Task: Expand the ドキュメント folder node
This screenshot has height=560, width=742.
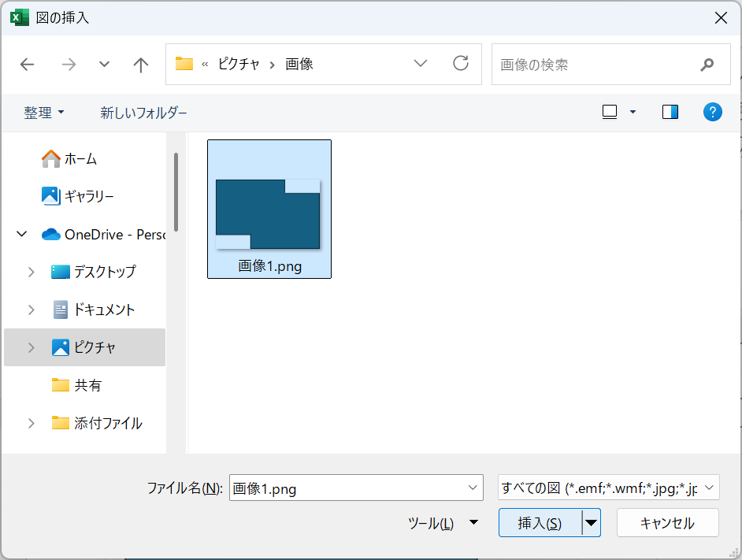Action: 32,310
